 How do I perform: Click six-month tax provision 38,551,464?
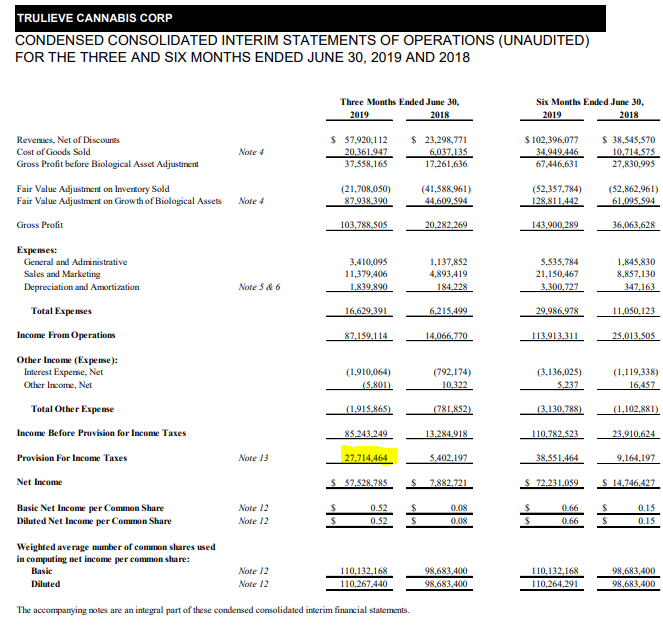tap(557, 458)
